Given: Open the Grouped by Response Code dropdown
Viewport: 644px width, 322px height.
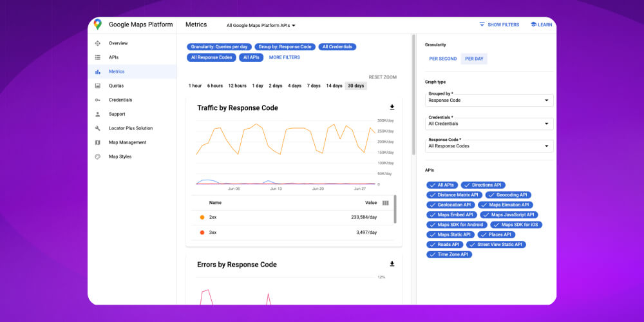Looking at the screenshot, I should [489, 100].
